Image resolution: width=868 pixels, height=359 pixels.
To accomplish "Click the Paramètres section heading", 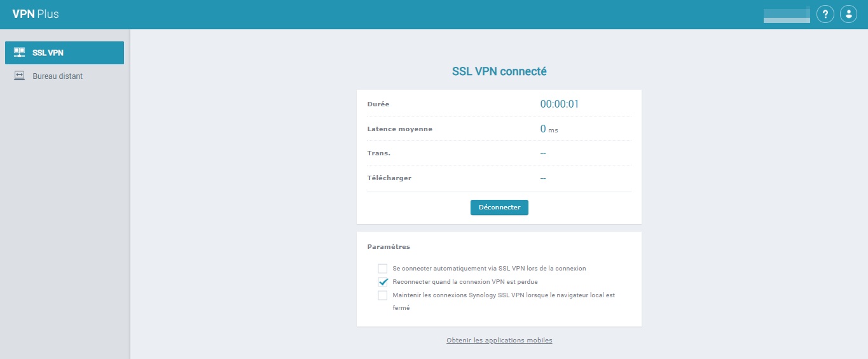I will click(389, 247).
